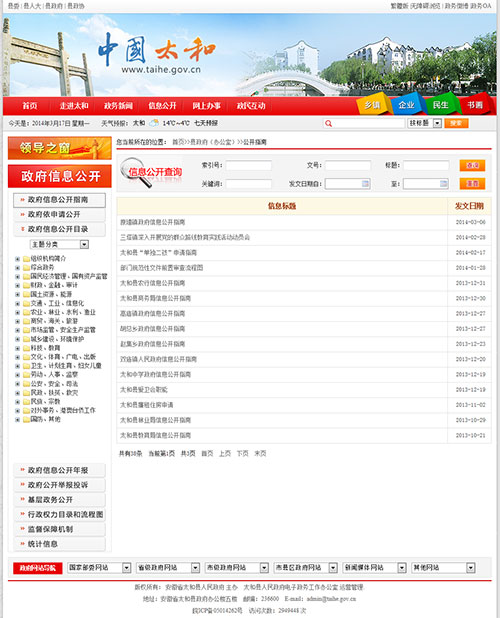The image size is (500, 618).
Task: Open the 信息公开 navigation item
Action: pos(162,106)
